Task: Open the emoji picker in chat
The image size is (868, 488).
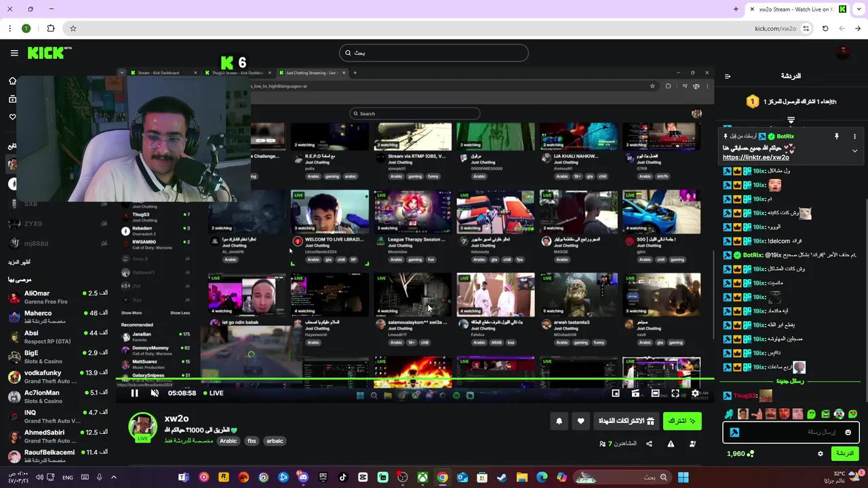Action: tap(848, 432)
